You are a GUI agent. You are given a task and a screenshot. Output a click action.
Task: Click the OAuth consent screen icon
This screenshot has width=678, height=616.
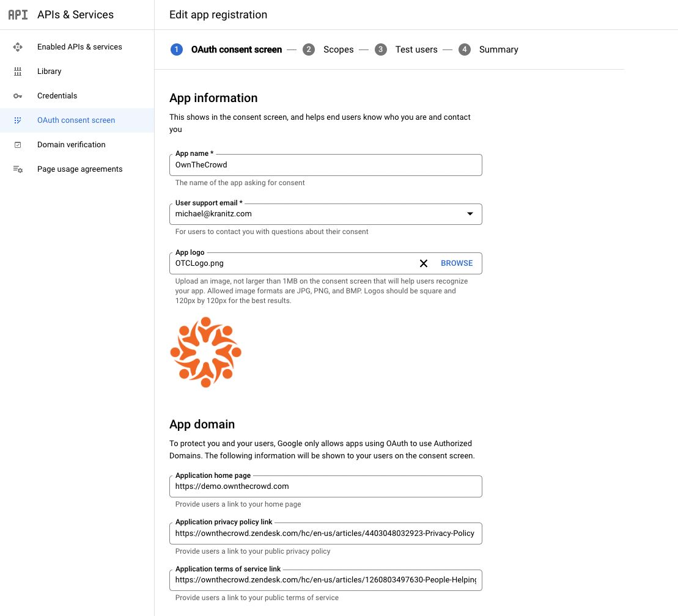click(18, 120)
